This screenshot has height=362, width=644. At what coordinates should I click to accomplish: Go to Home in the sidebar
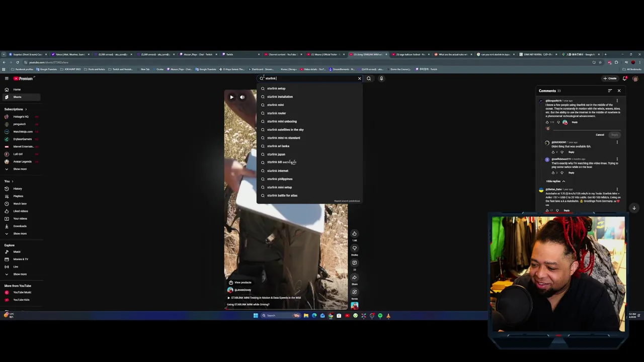point(21,89)
